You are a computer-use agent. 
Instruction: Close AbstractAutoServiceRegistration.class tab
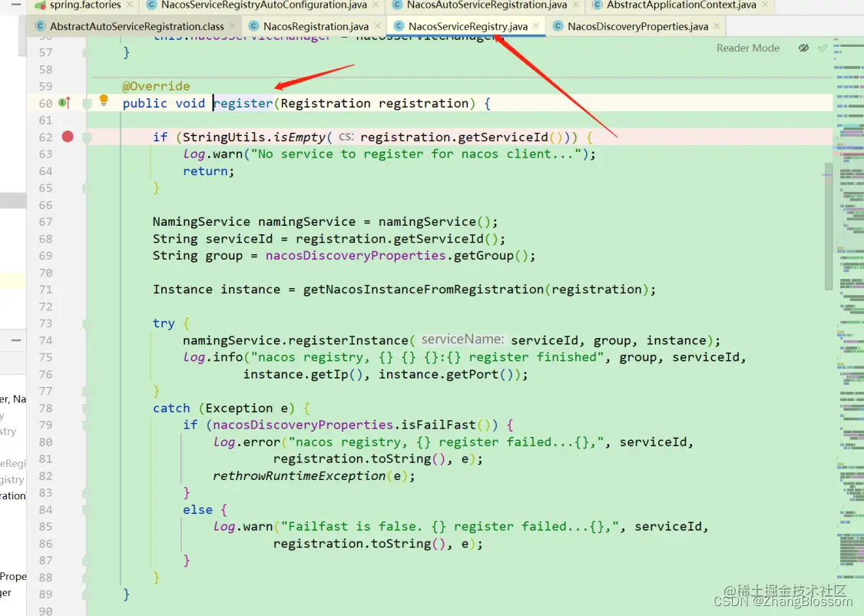232,26
